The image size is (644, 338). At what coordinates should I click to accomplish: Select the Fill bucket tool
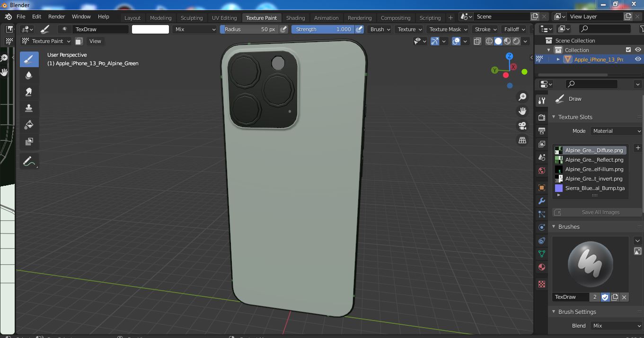click(29, 125)
